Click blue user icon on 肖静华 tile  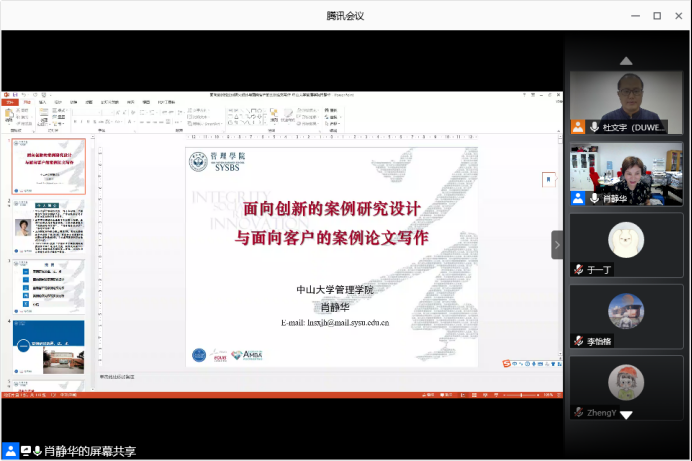(578, 198)
